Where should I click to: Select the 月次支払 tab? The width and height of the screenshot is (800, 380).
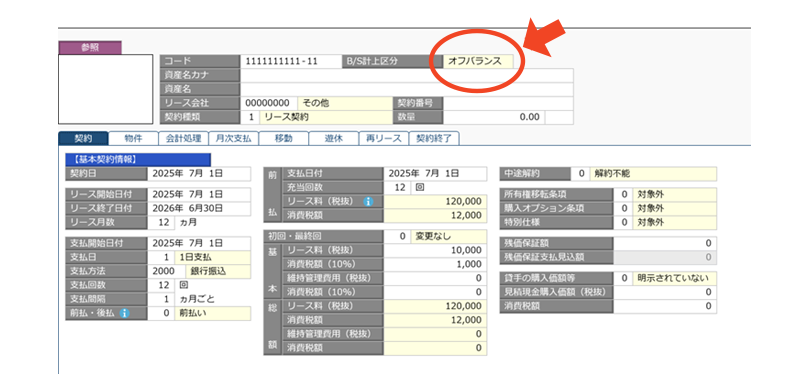(x=233, y=138)
